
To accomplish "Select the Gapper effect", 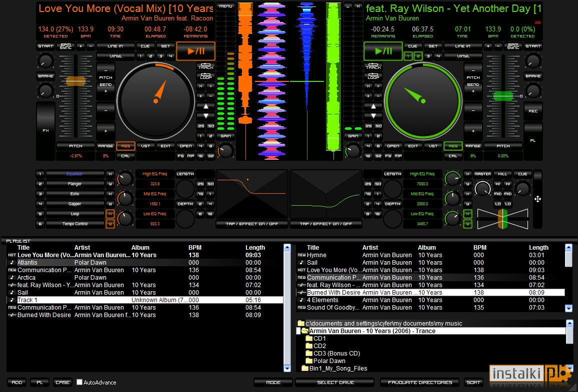I will click(75, 204).
